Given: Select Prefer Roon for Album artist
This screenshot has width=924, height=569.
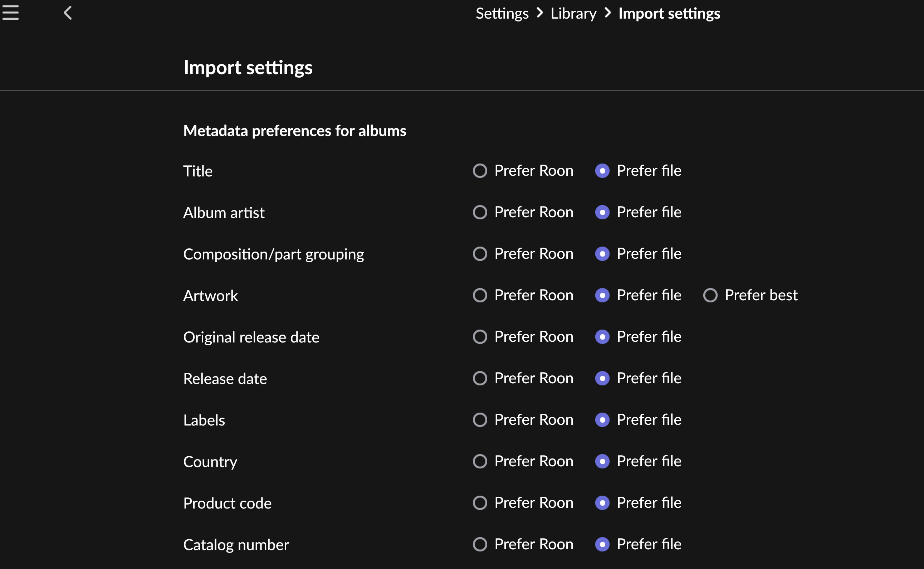Looking at the screenshot, I should 480,212.
